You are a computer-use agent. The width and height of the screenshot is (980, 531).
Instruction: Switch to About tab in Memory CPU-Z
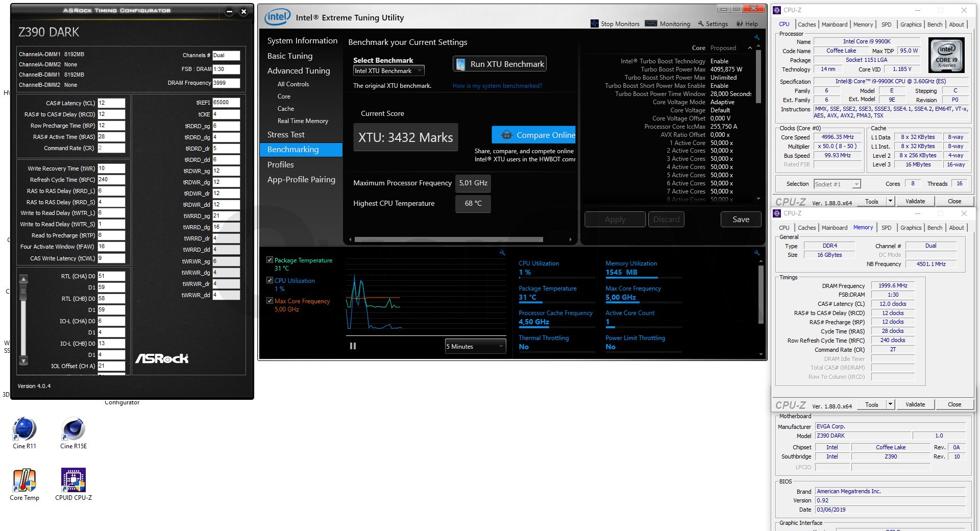coord(956,228)
